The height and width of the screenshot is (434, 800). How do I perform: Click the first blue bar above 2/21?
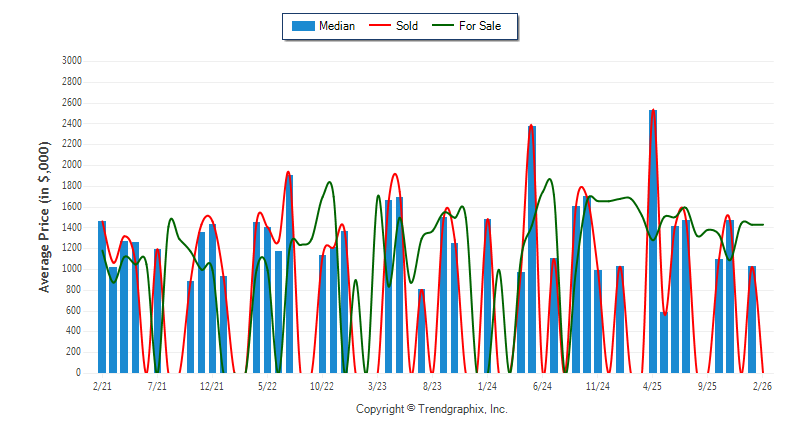pos(102,296)
